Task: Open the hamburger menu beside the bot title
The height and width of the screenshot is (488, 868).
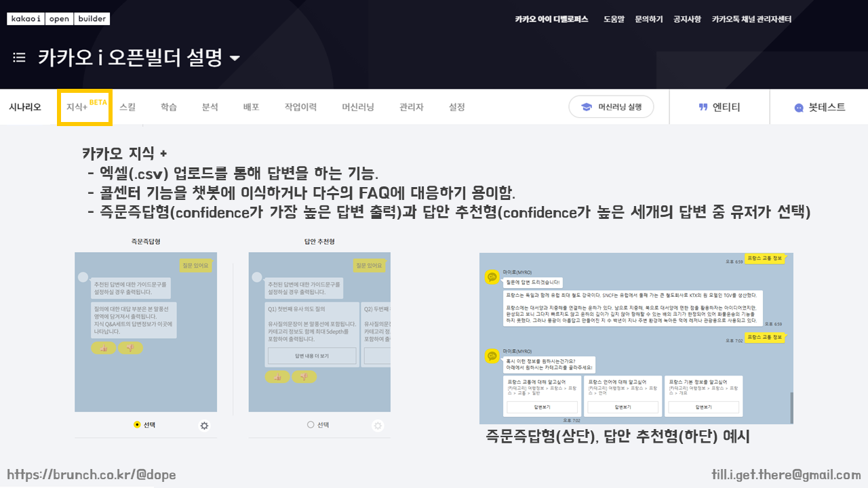Action: click(x=19, y=58)
